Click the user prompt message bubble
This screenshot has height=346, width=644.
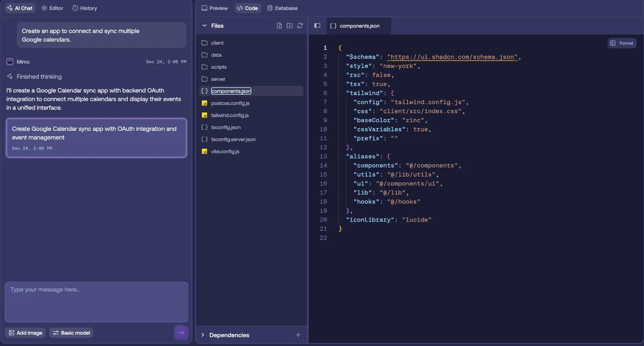coord(101,35)
